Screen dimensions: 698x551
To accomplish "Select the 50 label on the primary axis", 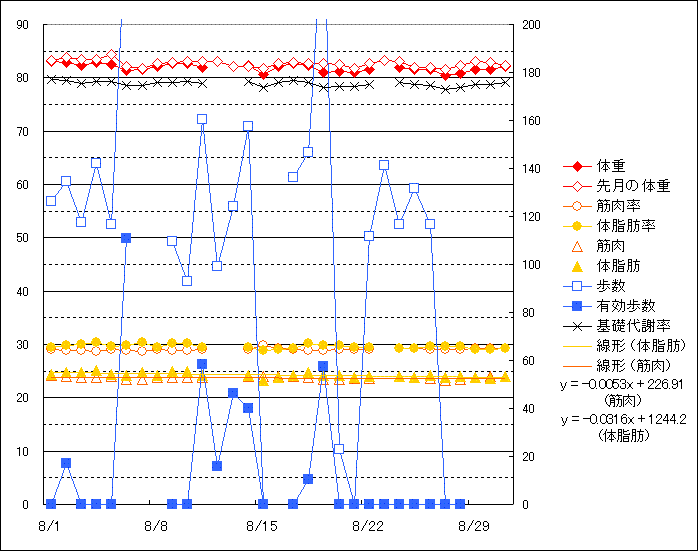I will click(23, 238).
